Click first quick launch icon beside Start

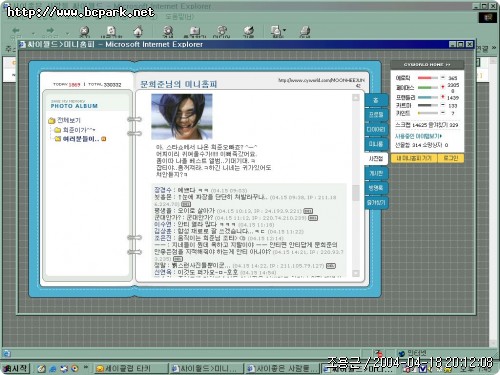(x=41, y=369)
